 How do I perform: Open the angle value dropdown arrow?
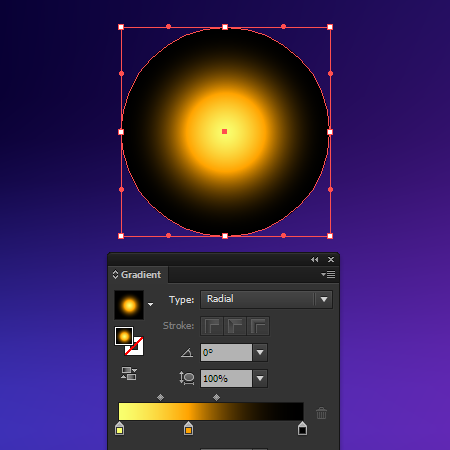pos(260,352)
